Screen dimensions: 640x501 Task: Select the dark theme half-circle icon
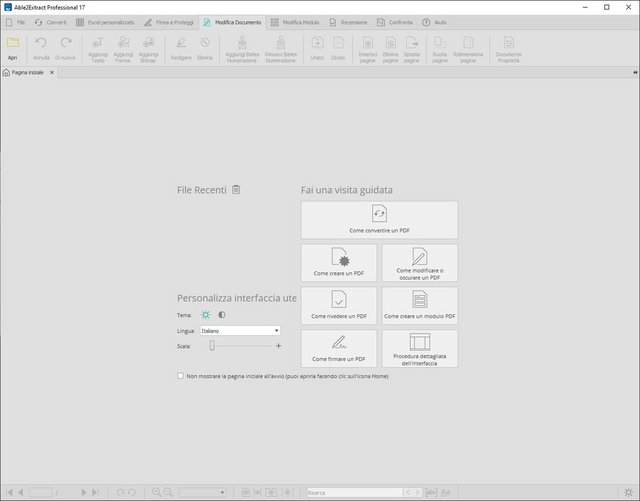[x=222, y=315]
